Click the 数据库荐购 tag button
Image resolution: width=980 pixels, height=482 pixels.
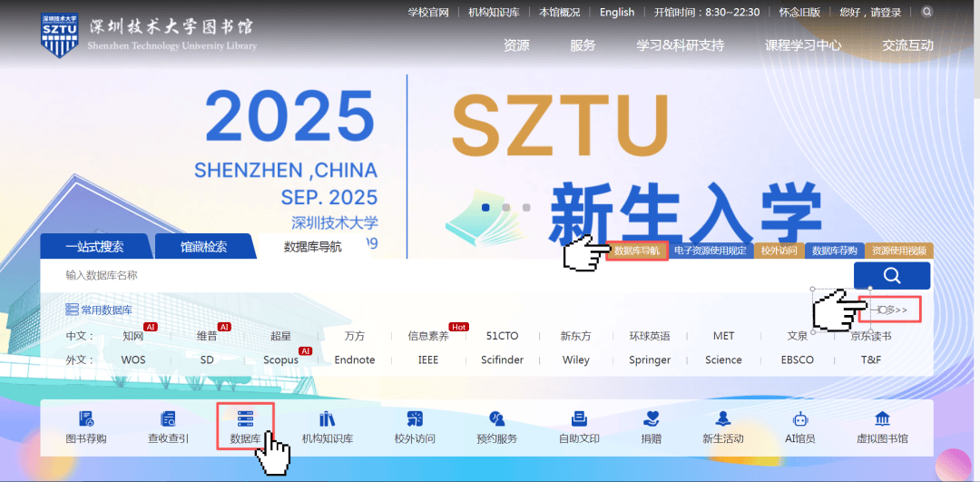(835, 251)
